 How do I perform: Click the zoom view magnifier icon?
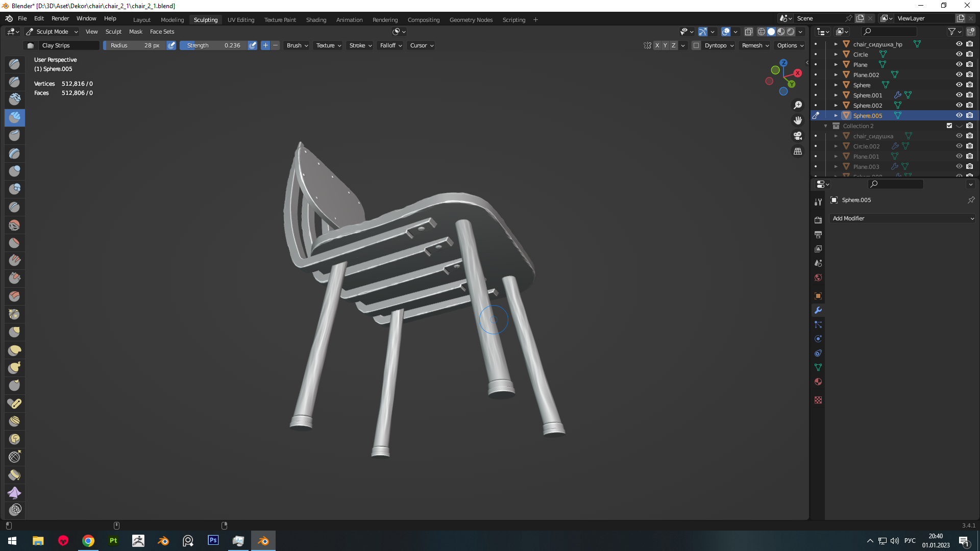[x=798, y=105]
